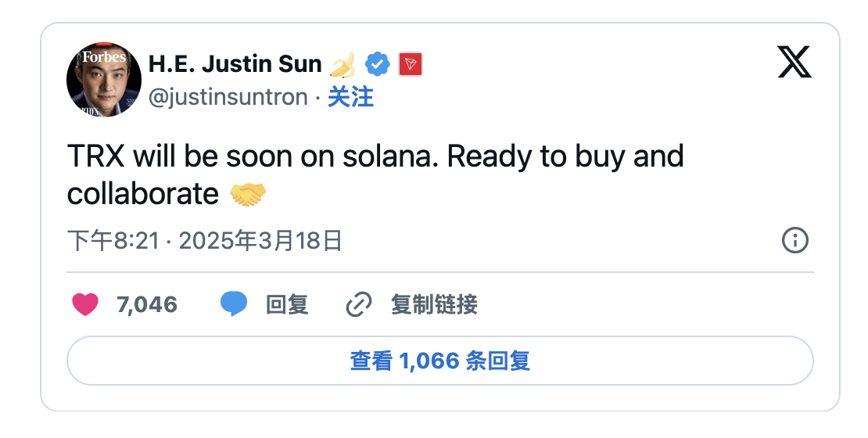
Task: Click the red TRON affiliation badge
Action: (411, 64)
